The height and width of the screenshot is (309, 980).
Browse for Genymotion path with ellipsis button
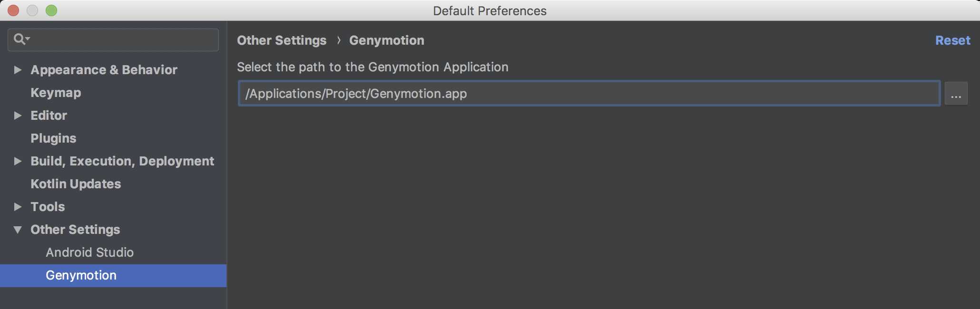(956, 93)
